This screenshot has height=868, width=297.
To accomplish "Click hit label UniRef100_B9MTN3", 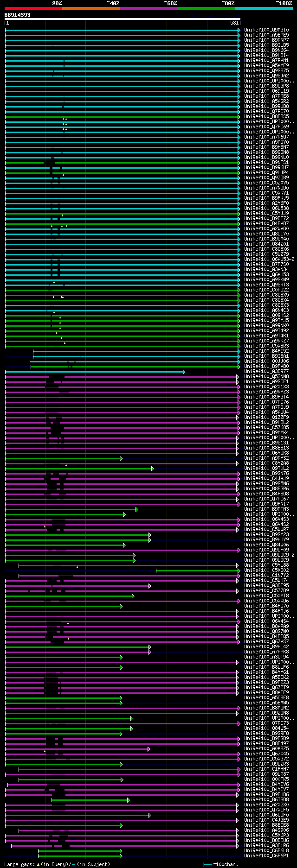I will [266, 509].
